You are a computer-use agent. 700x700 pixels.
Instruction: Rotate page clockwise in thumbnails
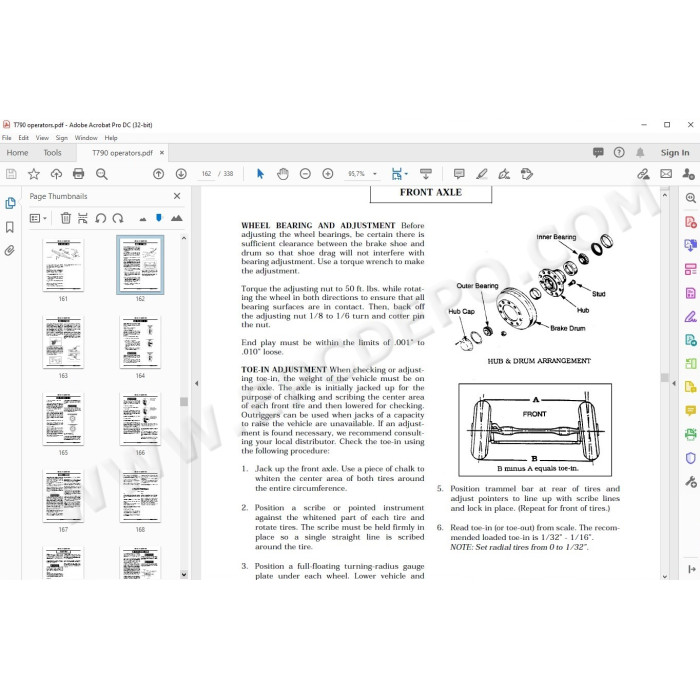click(118, 218)
